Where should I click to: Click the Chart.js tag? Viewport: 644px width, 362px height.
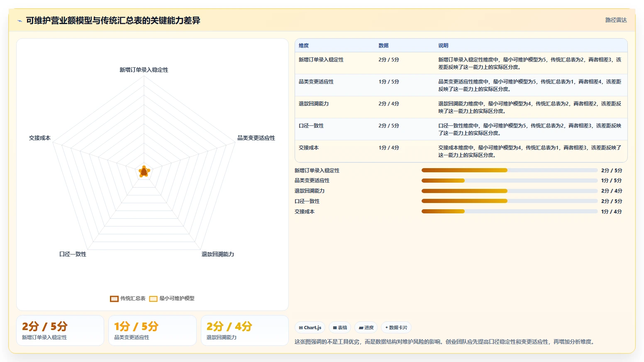[x=310, y=328]
